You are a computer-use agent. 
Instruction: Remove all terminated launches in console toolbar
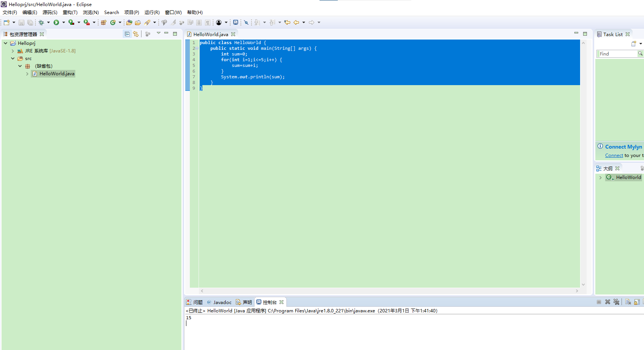pos(617,302)
